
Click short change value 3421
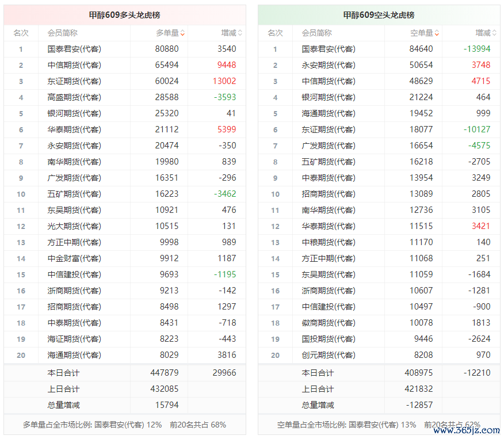click(481, 226)
